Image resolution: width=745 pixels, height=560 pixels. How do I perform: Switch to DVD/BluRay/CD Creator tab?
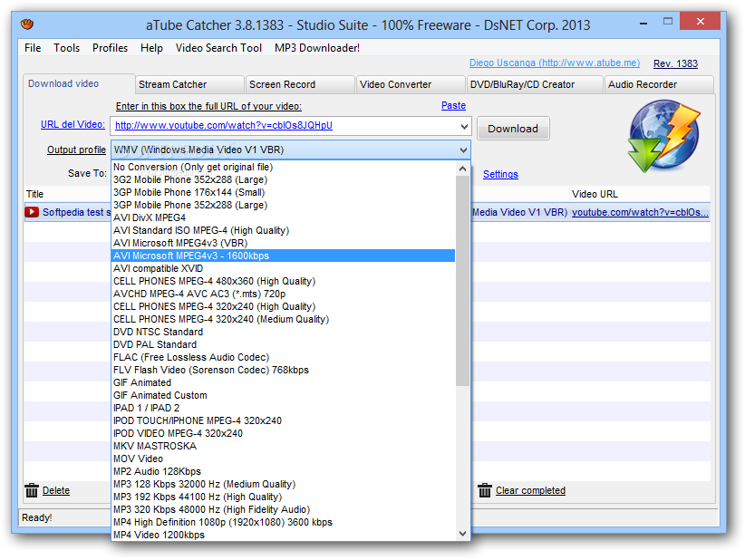535,84
